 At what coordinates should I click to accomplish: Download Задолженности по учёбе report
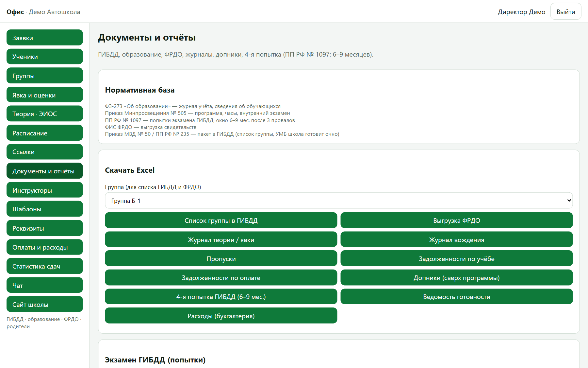(x=457, y=258)
